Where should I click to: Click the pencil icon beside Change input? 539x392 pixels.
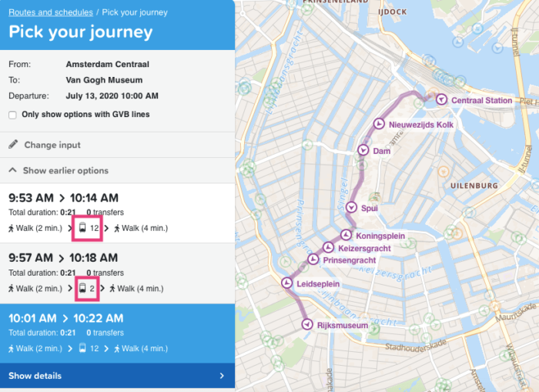(13, 145)
